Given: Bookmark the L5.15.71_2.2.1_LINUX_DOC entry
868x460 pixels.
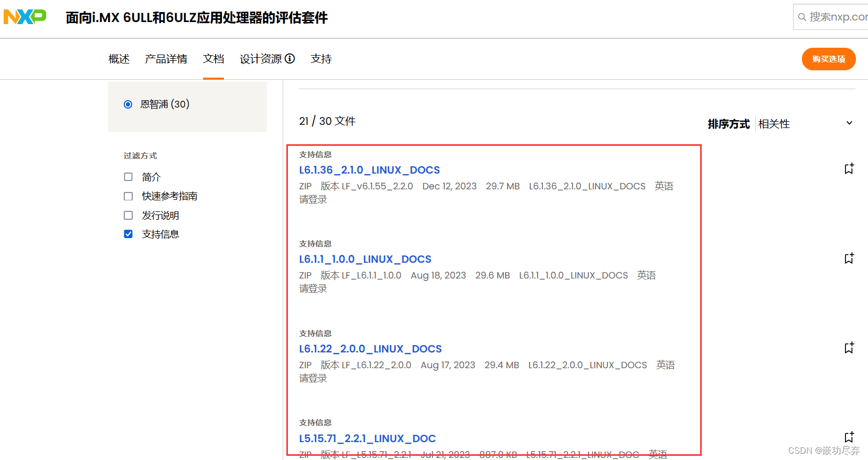Looking at the screenshot, I should pyautogui.click(x=849, y=437).
